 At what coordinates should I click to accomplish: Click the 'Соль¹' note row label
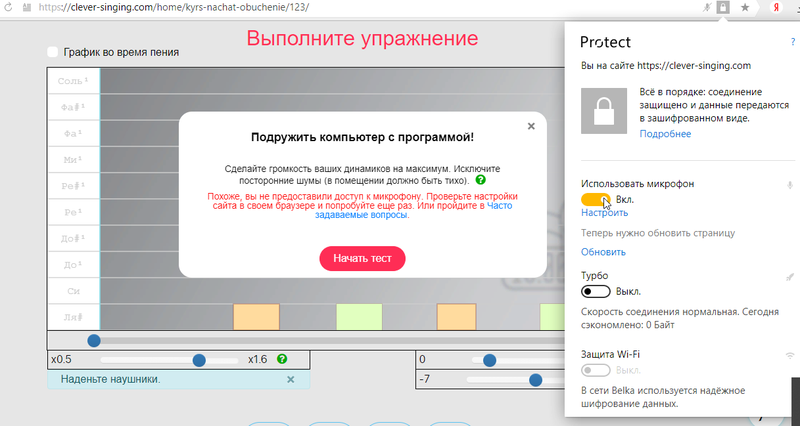tap(73, 81)
